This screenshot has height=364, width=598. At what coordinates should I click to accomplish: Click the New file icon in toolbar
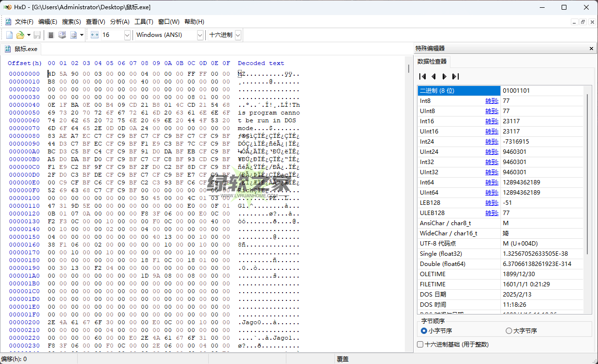[9, 35]
